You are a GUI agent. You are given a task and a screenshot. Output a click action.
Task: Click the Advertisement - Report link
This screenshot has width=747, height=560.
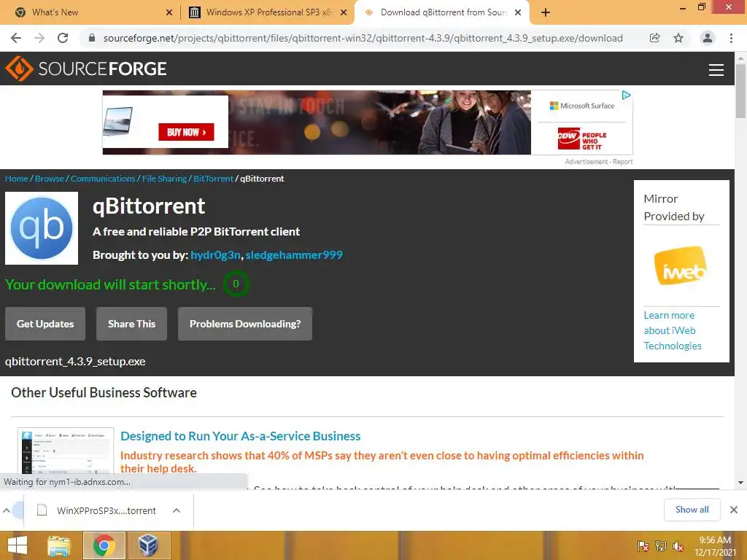coord(599,162)
